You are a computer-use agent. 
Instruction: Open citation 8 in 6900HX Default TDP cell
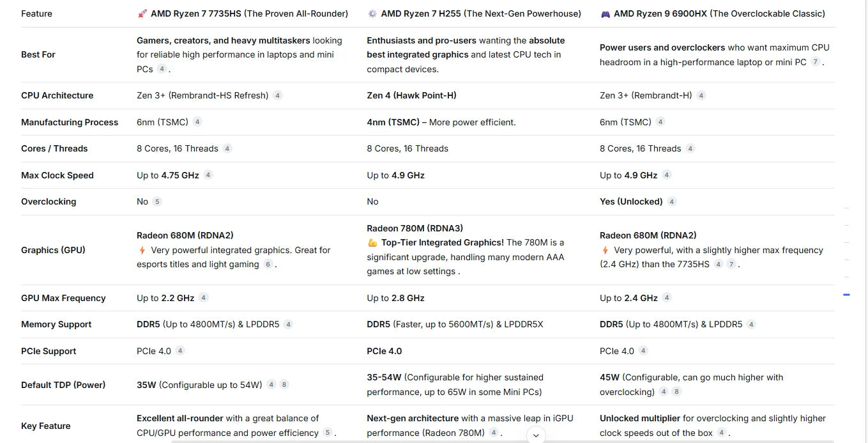677,392
